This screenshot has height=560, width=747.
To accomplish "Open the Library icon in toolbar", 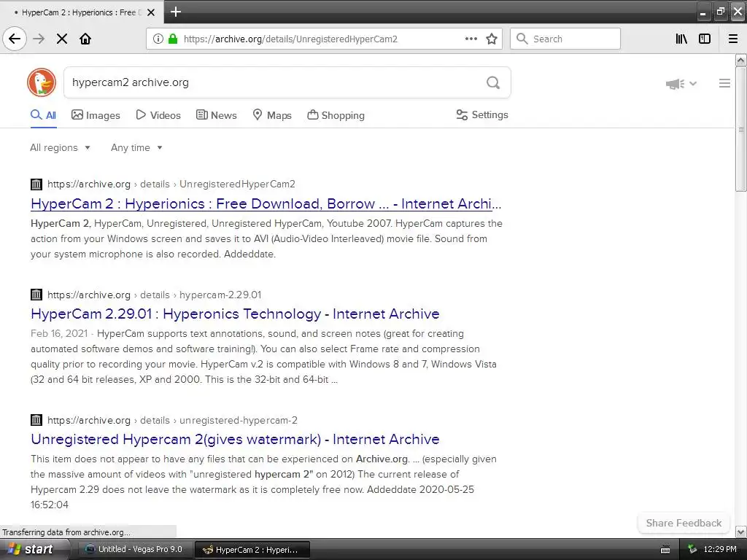I will [681, 39].
